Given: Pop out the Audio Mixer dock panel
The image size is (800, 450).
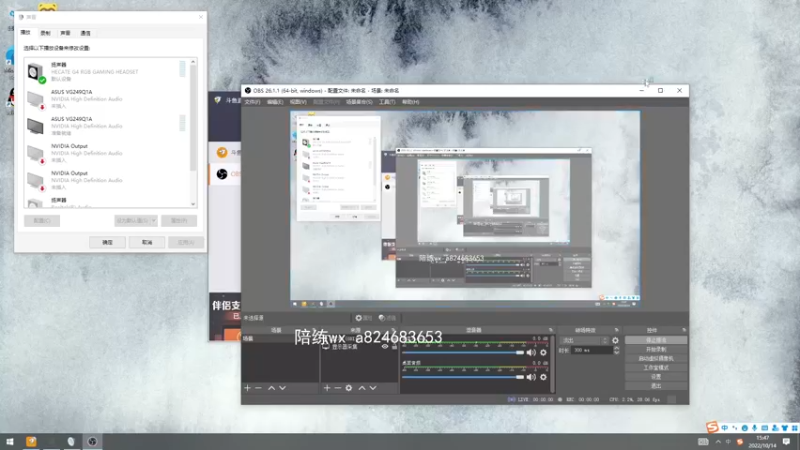Looking at the screenshot, I should click(551, 330).
